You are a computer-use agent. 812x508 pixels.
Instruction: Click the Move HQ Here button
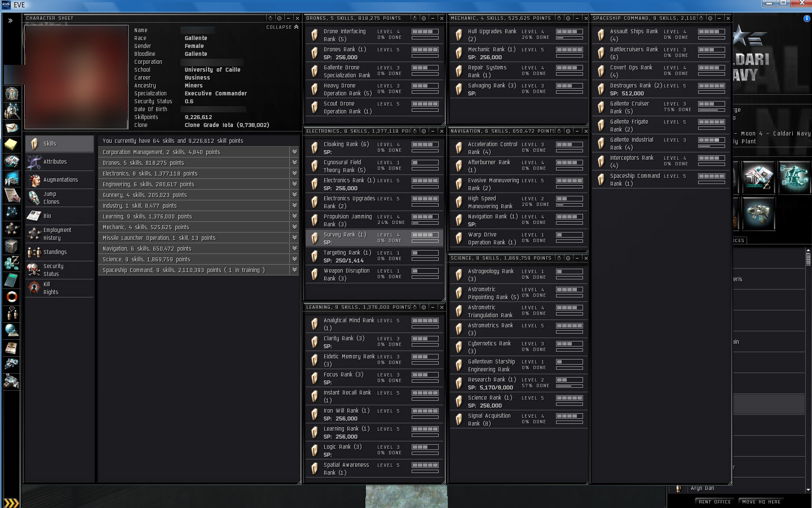(x=761, y=502)
